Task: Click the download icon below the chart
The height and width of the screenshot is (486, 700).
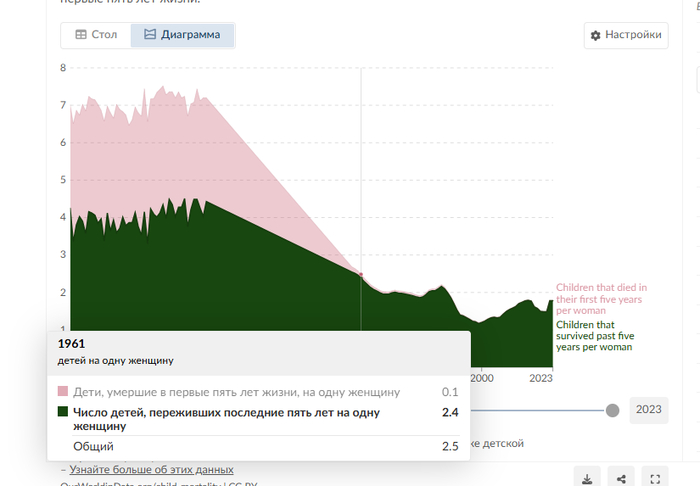Action: tap(587, 478)
